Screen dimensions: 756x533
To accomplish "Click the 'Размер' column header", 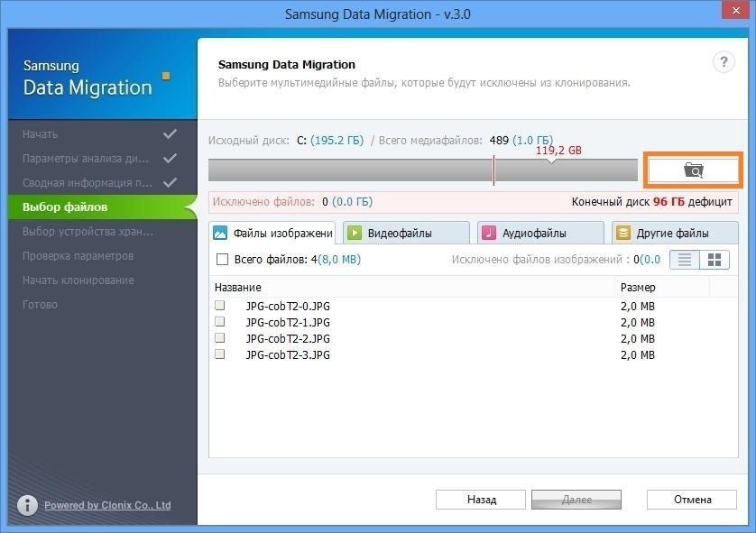I will tap(662, 287).
